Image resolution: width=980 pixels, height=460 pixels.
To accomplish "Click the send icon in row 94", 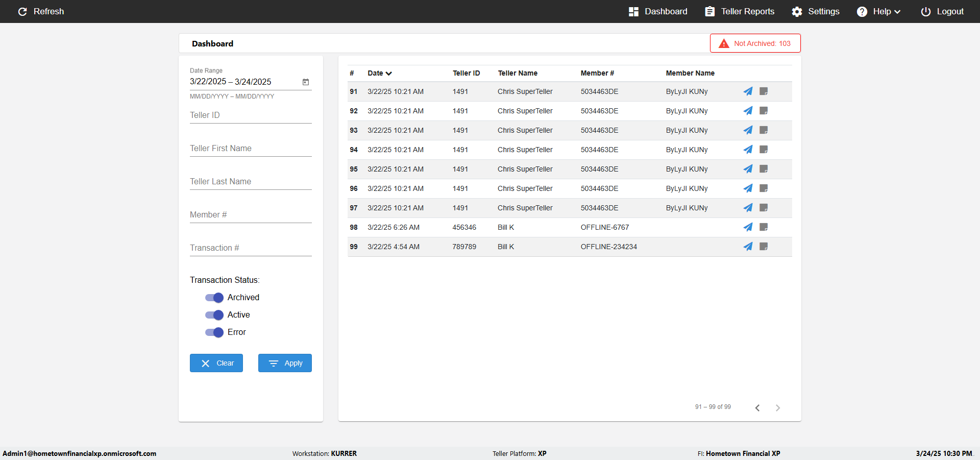I will pos(748,150).
